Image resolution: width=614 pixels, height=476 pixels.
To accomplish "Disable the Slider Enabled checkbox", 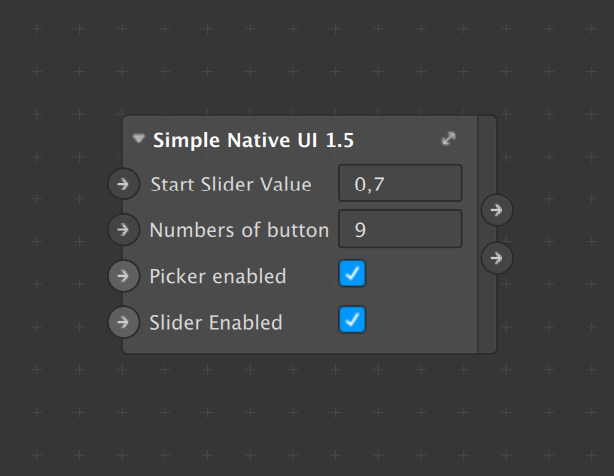I will (353, 320).
